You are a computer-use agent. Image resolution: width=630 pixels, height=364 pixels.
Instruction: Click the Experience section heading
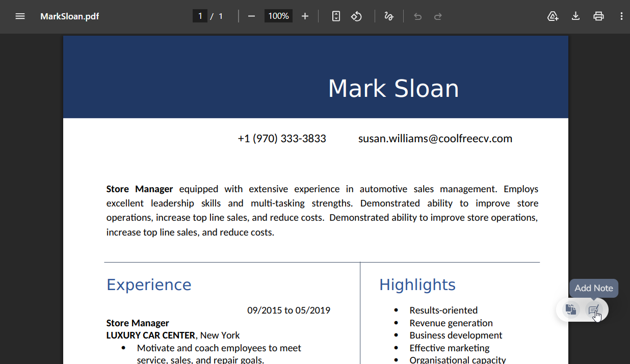pos(149,284)
